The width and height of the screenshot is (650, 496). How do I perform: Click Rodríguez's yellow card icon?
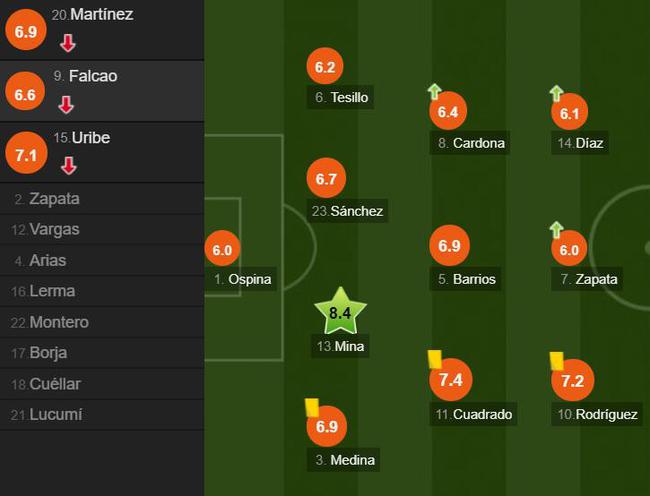point(557,361)
